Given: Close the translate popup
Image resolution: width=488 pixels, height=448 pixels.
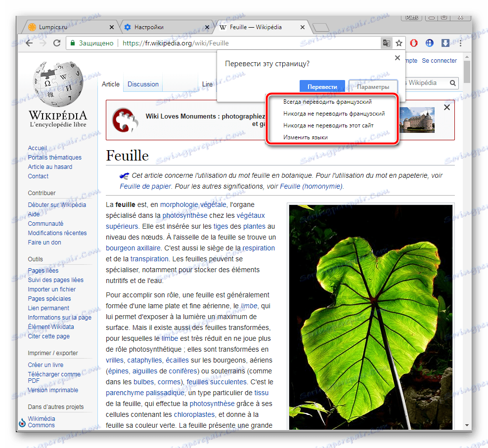Looking at the screenshot, I should coord(397,58).
